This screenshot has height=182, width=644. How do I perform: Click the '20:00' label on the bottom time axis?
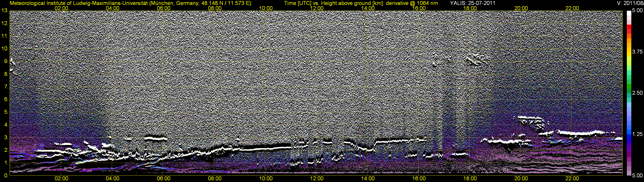521,179
